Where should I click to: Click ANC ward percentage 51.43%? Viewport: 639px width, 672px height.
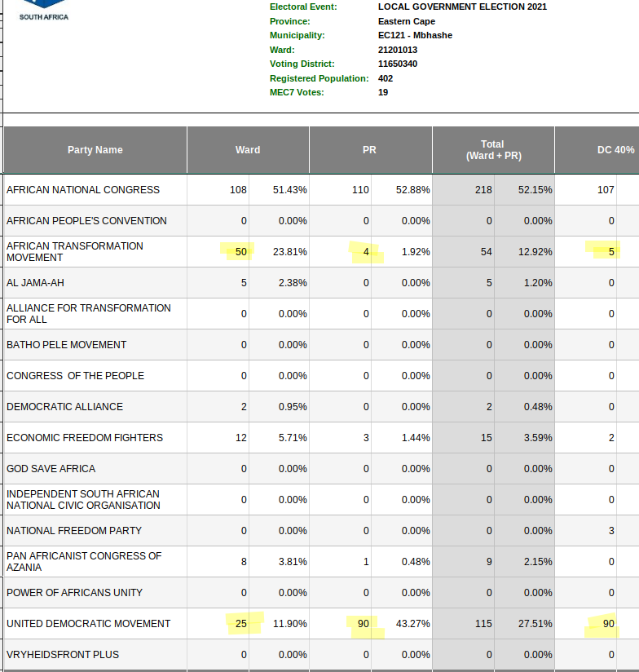coord(290,190)
